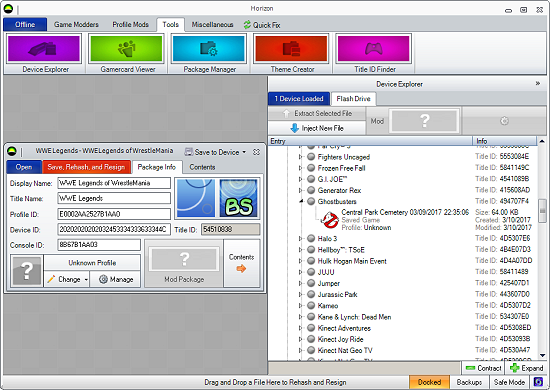Toggle the Docked status button
Viewport: 550px width, 390px height.
(429, 382)
